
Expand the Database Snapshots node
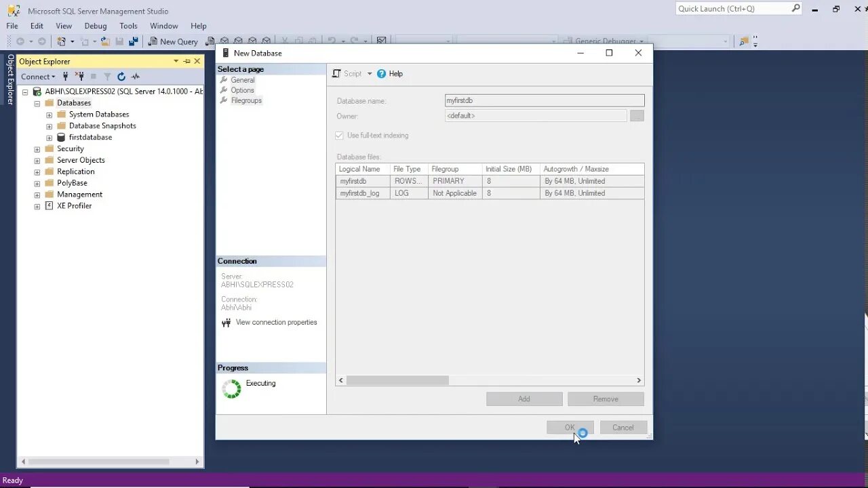point(49,126)
